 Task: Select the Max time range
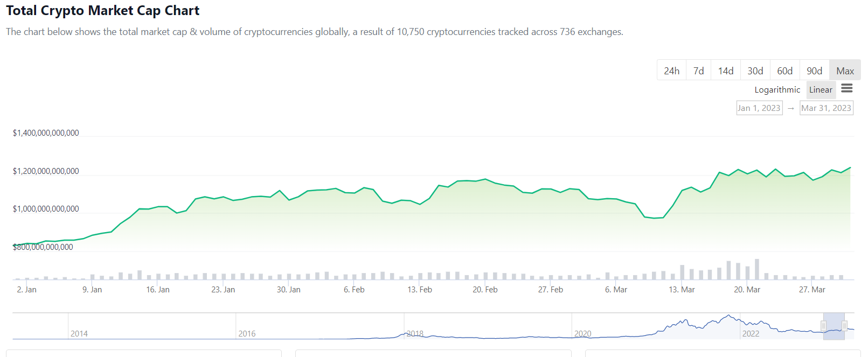pyautogui.click(x=845, y=71)
